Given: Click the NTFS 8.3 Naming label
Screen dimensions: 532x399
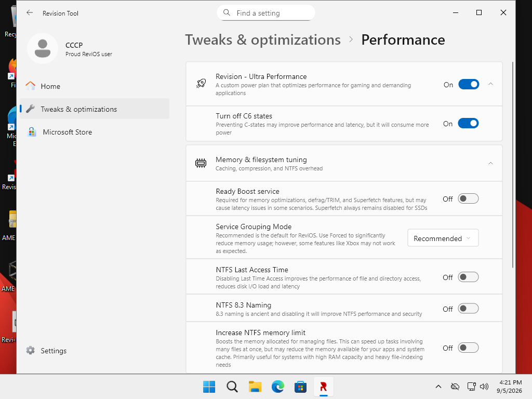Looking at the screenshot, I should pos(243,305).
